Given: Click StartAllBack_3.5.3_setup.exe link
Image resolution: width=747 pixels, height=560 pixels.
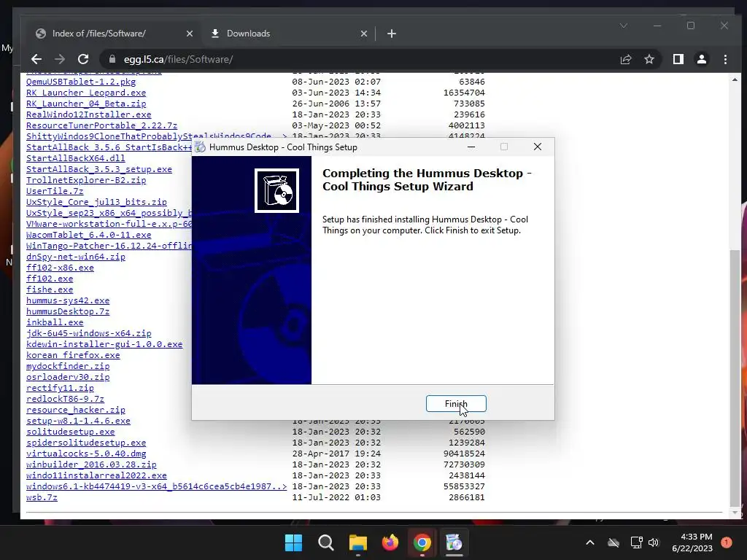Looking at the screenshot, I should [99, 169].
